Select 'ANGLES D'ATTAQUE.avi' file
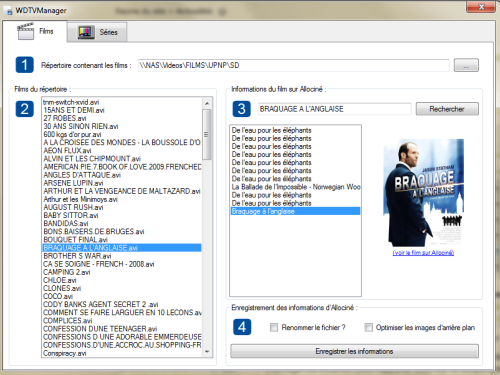Screen dimensions: 500x375 pos(122,175)
